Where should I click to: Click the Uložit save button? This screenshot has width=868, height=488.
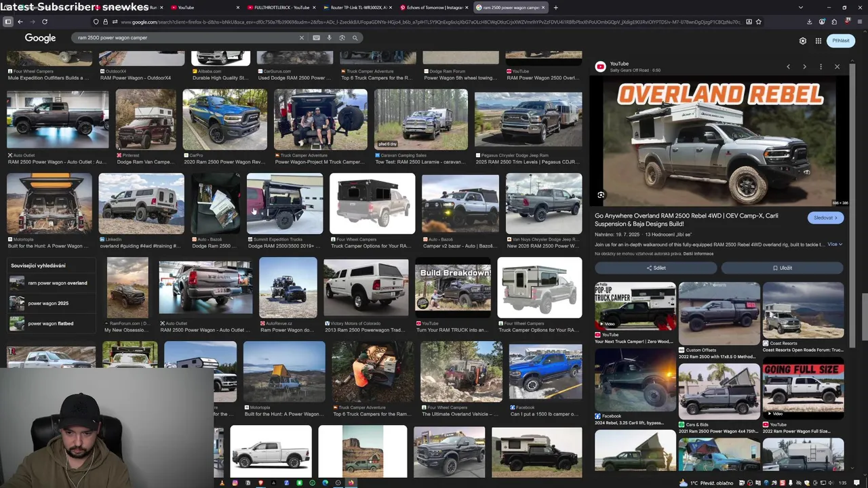782,268
